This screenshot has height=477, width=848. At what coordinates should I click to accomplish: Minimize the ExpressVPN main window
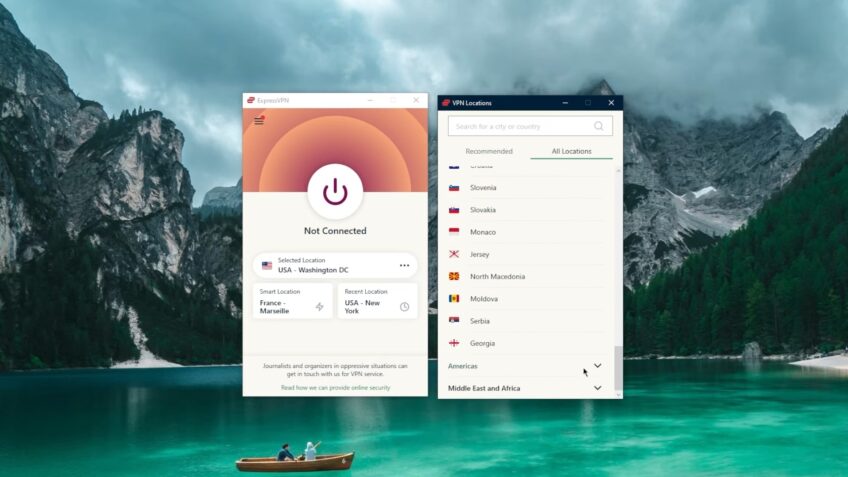click(370, 100)
